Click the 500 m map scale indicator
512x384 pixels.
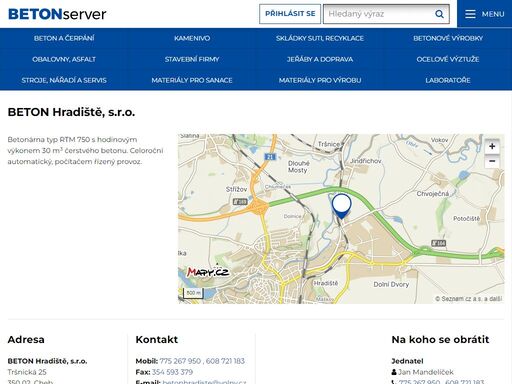coord(193,293)
